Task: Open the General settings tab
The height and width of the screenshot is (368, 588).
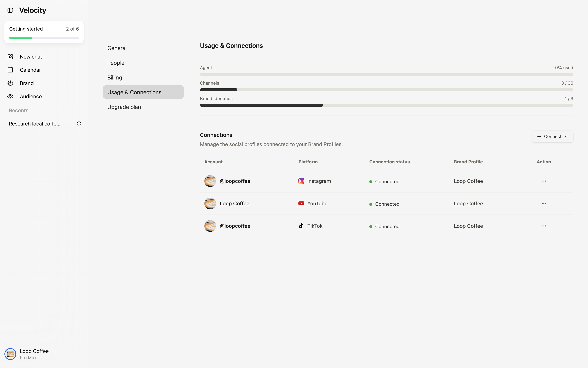Action: [x=143, y=48]
